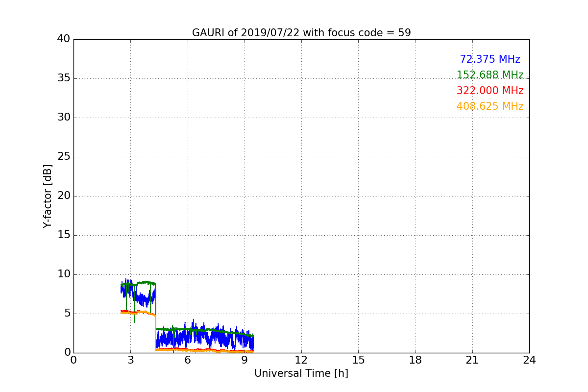Screen dimensions: 588x392
Task: Click the x-axis tick label 6
Action: pyautogui.click(x=188, y=360)
